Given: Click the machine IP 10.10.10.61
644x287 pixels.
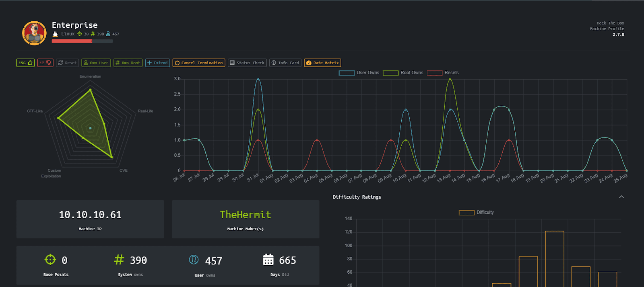Looking at the screenshot, I should (x=90, y=215).
